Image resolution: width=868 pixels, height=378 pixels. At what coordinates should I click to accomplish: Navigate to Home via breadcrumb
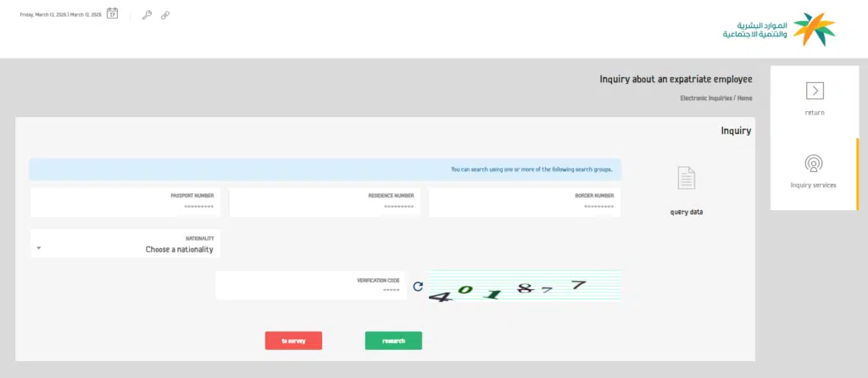point(744,98)
